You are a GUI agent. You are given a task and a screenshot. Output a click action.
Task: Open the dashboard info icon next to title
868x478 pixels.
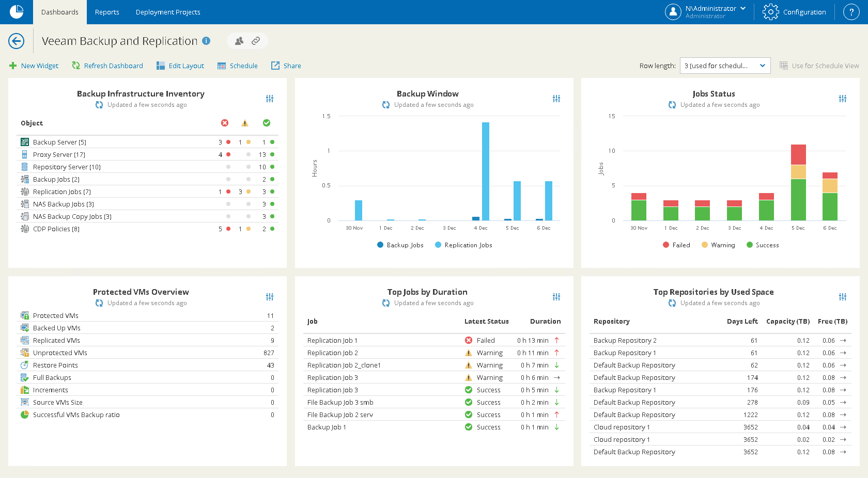click(206, 41)
